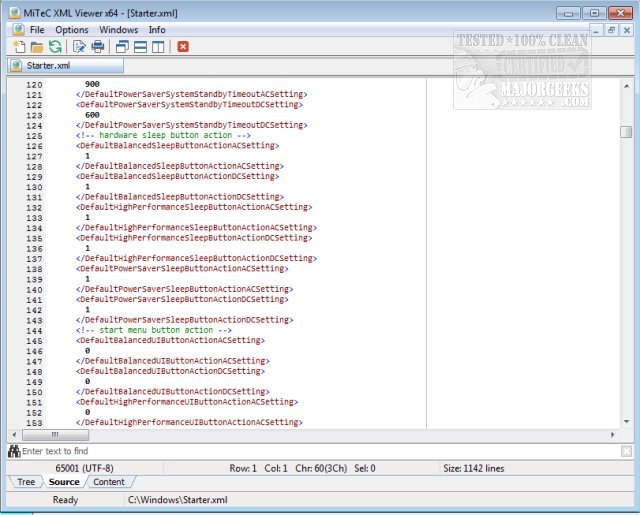
Task: Click the vertical scrollbar thumb
Action: [626, 132]
